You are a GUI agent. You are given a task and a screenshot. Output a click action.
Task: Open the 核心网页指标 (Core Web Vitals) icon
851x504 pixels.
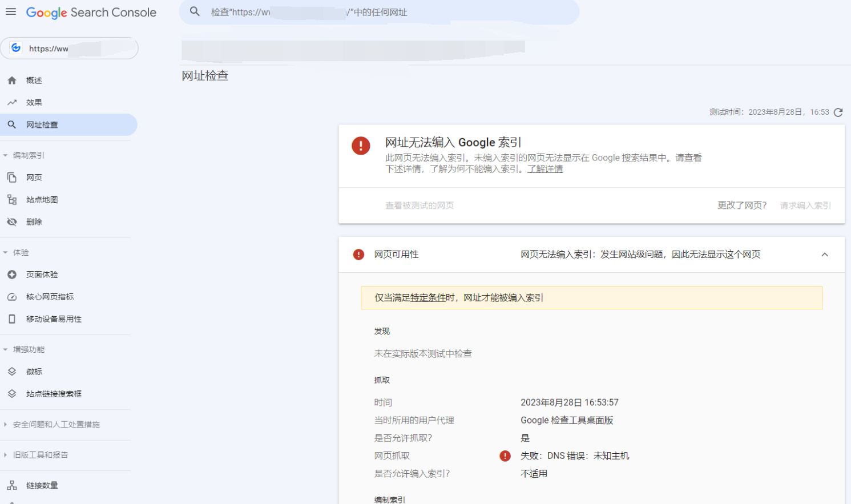point(12,296)
